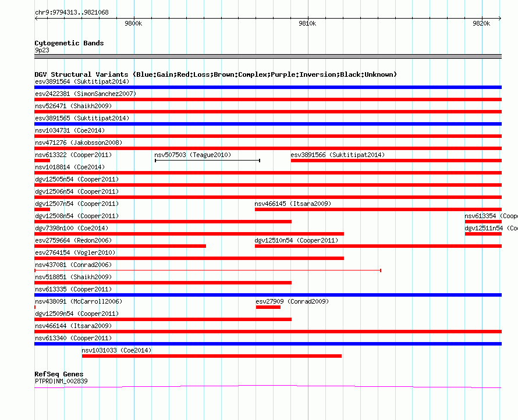518x420 pixels.
Task: Open nsv526471 (Shaikh2009) variant
Action: click(73, 106)
